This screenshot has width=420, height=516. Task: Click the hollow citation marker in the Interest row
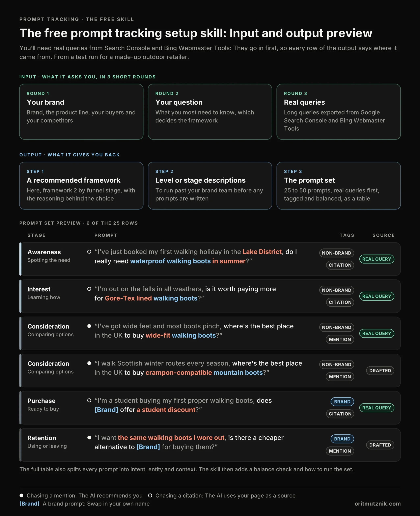point(89,289)
